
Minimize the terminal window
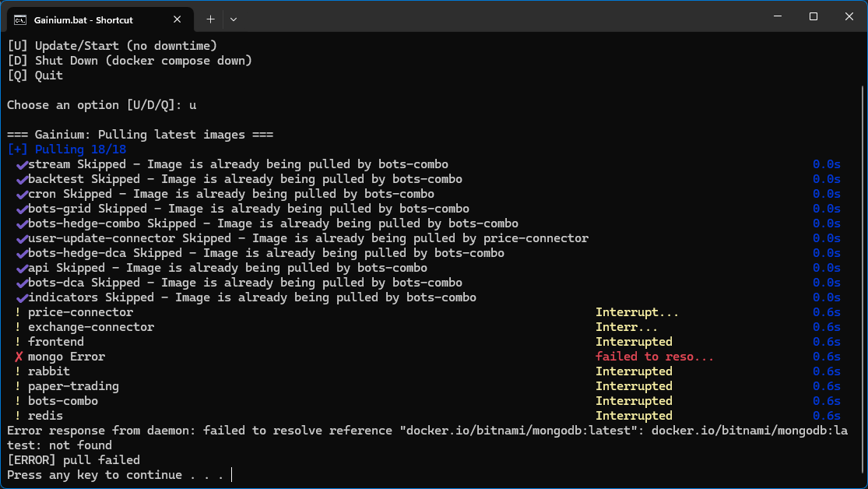coord(776,16)
